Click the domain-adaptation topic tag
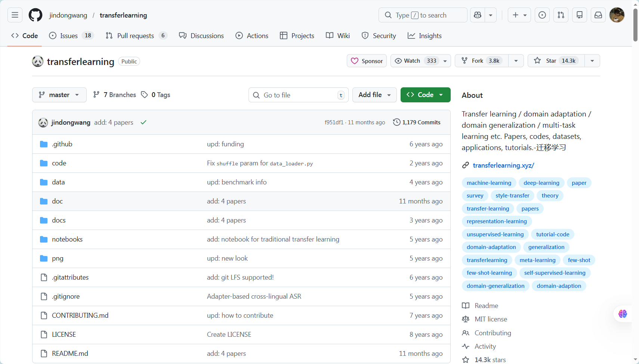Image resolution: width=639 pixels, height=364 pixels. [x=491, y=247]
